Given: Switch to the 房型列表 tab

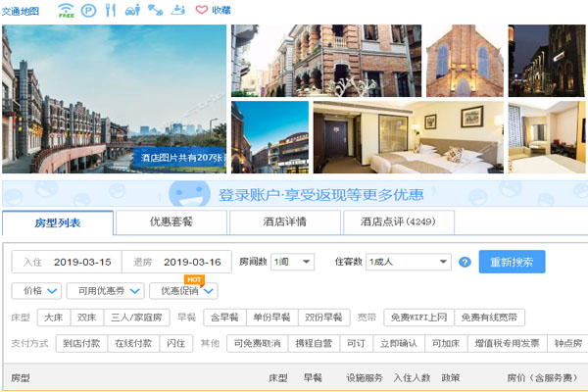Looking at the screenshot, I should [x=58, y=222].
